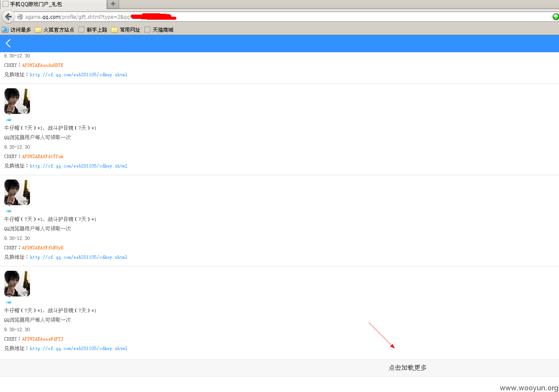Select CDKEY code APDWZAEAenduHDTE
Image resolution: width=559 pixels, height=392 pixels.
click(43, 65)
